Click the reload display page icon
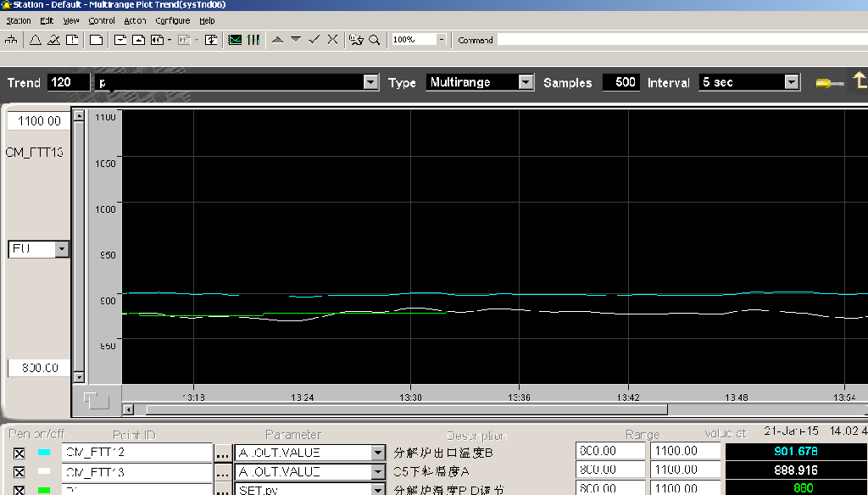The width and height of the screenshot is (868, 495). click(x=211, y=40)
